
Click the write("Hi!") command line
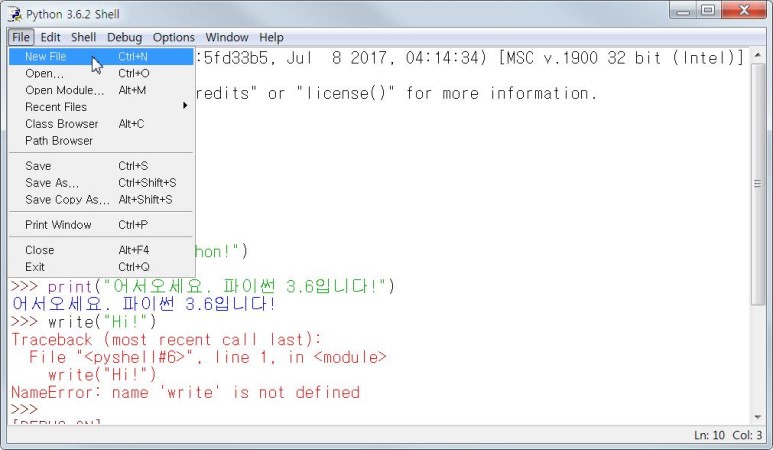point(83,322)
